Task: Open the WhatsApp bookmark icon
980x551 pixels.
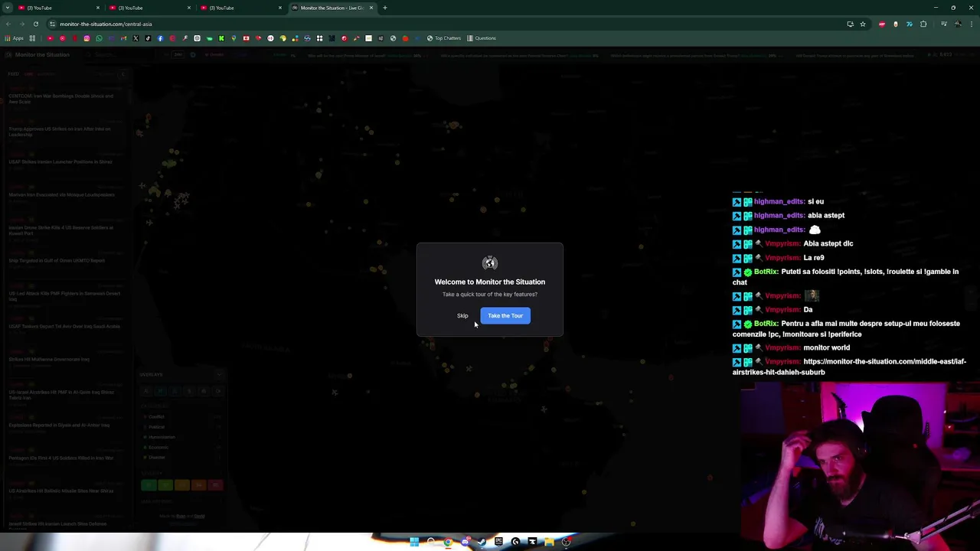Action: click(99, 38)
